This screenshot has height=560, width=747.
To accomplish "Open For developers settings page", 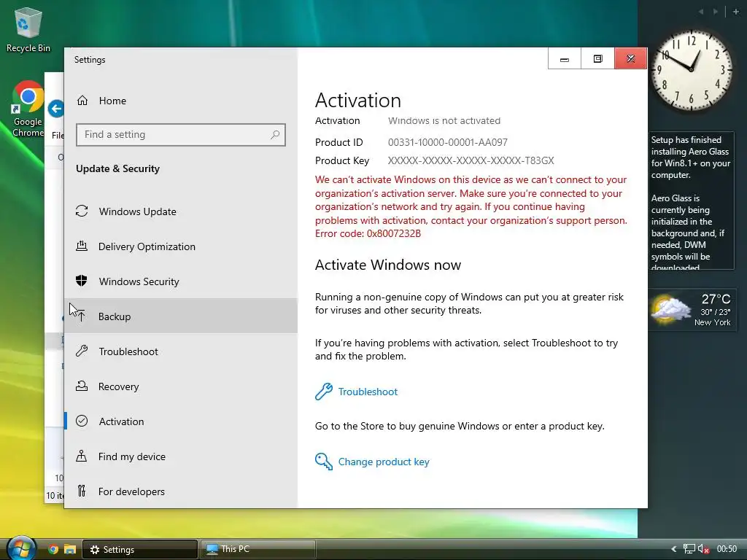I will (x=181, y=491).
